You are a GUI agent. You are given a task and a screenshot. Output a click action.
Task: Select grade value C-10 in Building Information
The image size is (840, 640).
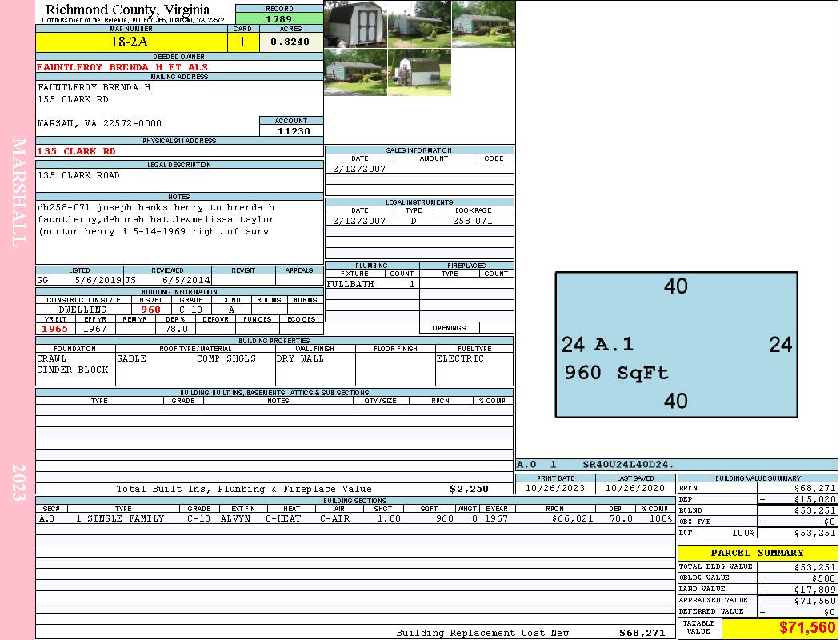190,310
